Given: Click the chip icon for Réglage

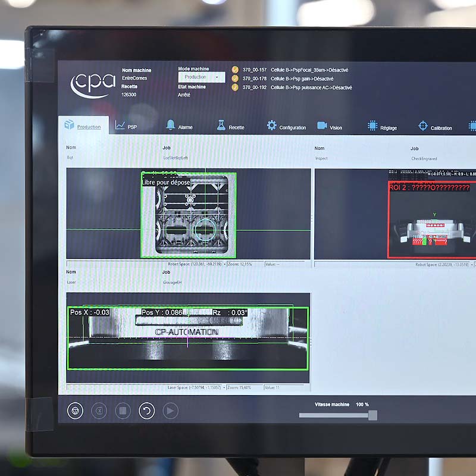Looking at the screenshot, I should click(x=372, y=126).
